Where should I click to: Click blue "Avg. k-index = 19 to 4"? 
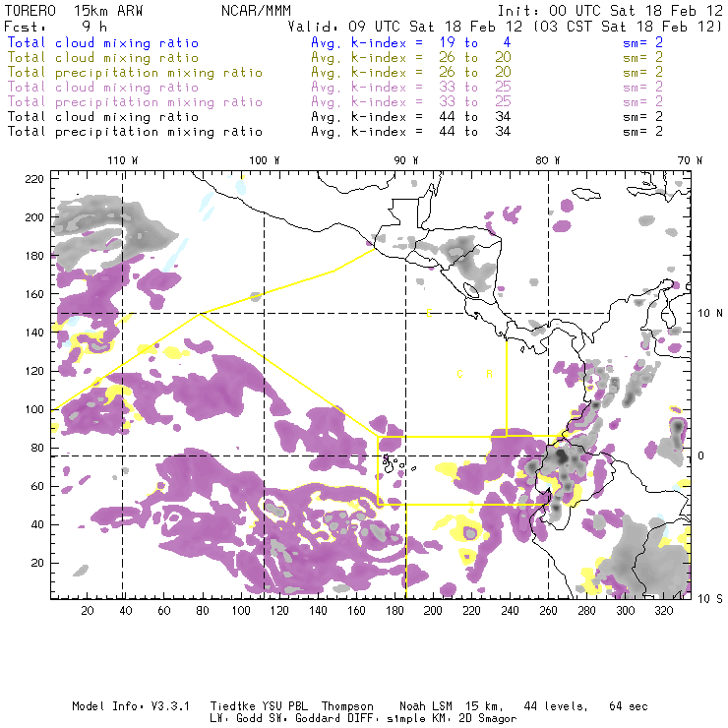(411, 43)
